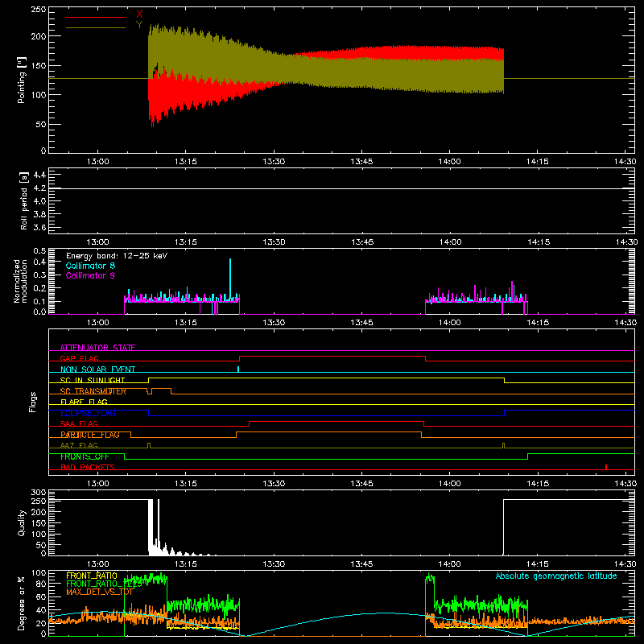Click the red X legend line

coord(96,17)
